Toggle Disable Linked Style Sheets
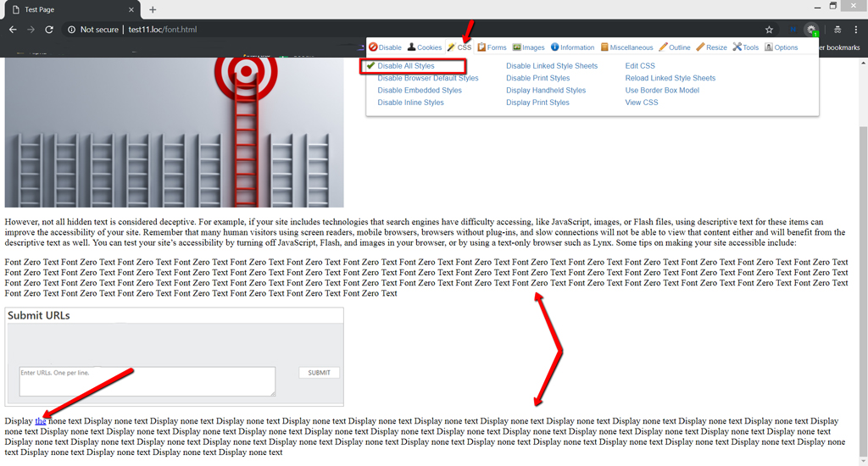The width and height of the screenshot is (868, 466). click(x=552, y=66)
